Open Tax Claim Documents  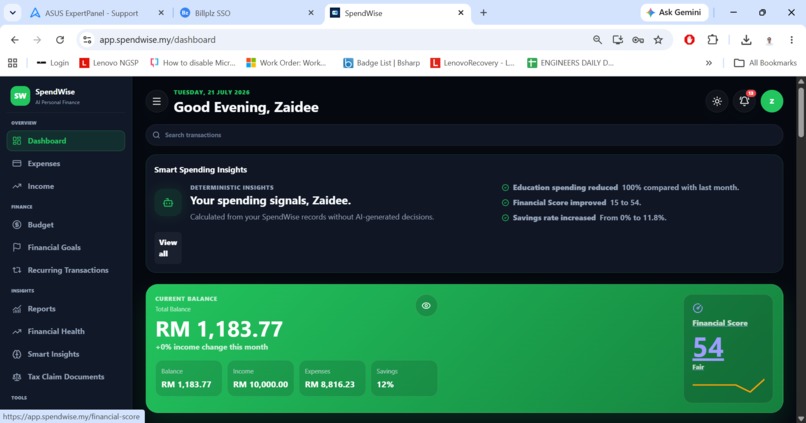(x=66, y=377)
